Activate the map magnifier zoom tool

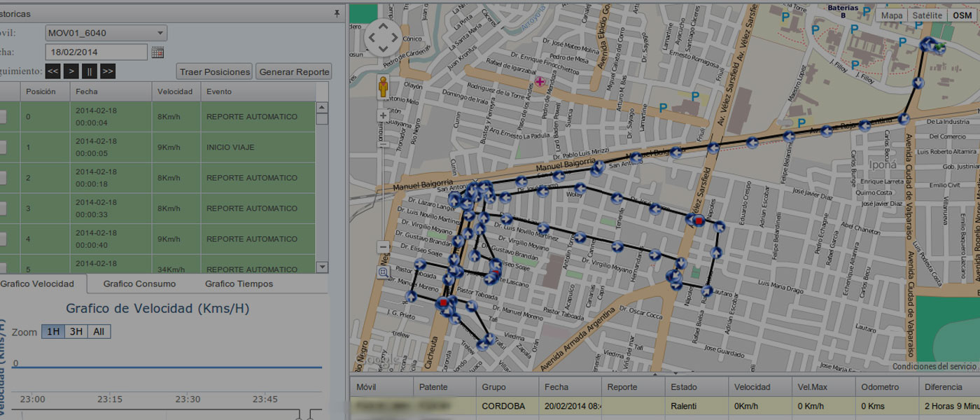pos(383,272)
